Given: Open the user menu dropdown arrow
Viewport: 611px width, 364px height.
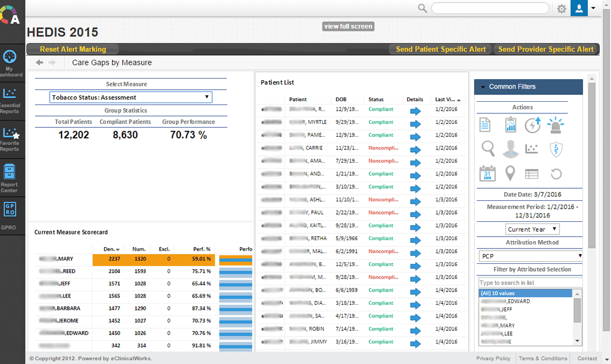Looking at the screenshot, I should click(x=593, y=8).
